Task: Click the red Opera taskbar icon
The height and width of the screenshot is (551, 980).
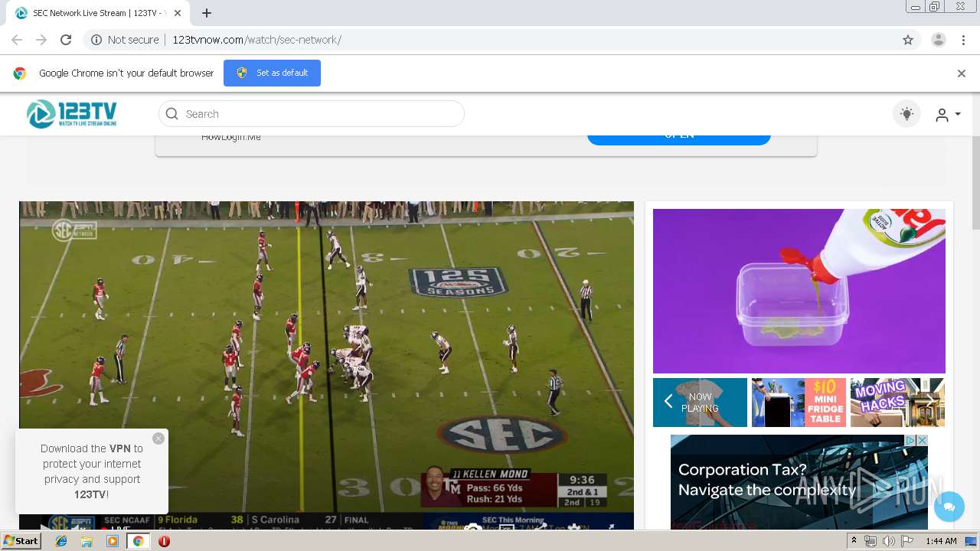Action: 164,541
